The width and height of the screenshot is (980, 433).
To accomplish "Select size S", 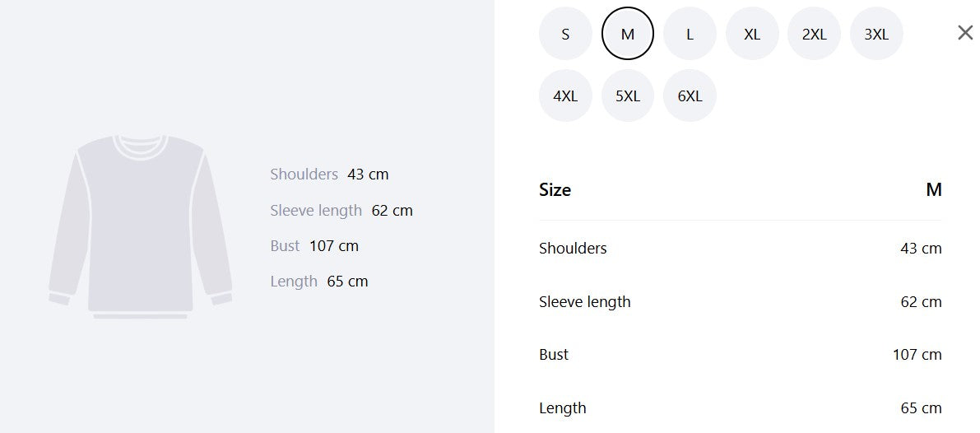I will tap(565, 34).
